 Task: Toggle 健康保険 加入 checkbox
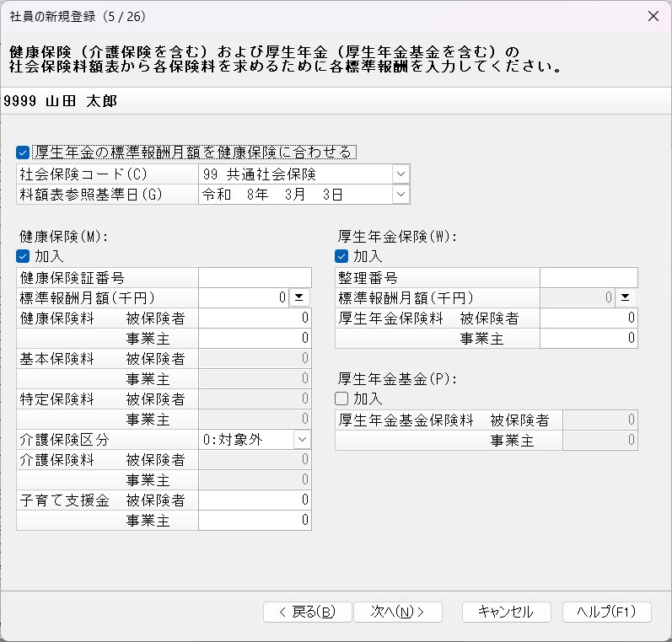pos(23,256)
